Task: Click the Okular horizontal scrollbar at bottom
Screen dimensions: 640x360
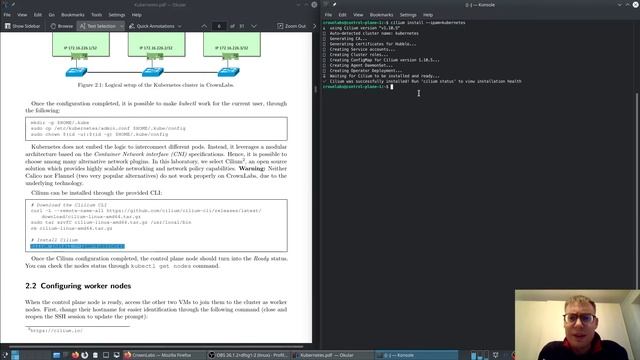Action: (156, 347)
